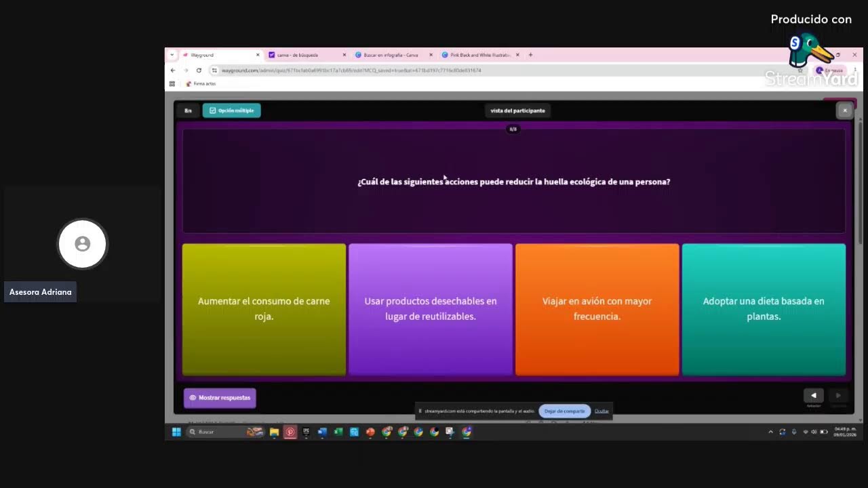This screenshot has height=488, width=868.
Task: Click the 'Asesora Adriana' name label
Action: pos(40,292)
